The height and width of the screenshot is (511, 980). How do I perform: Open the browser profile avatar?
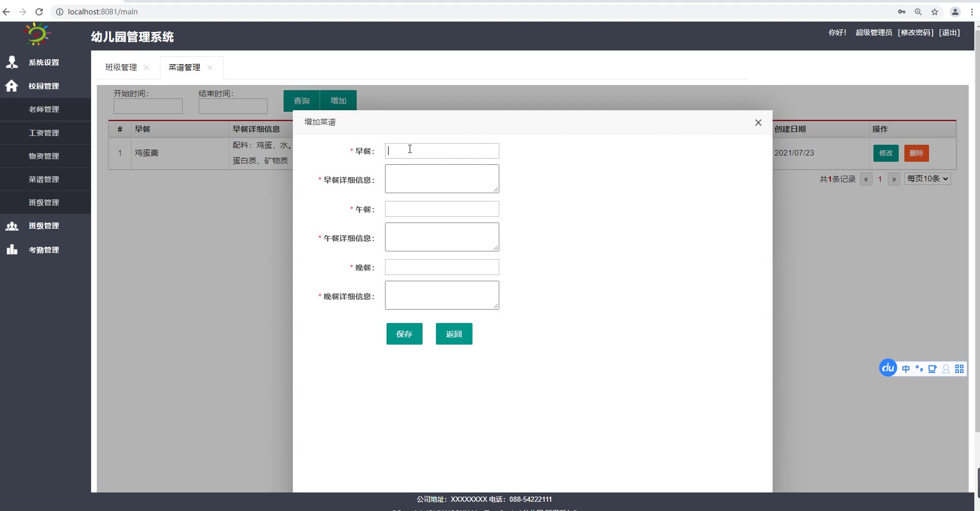(x=955, y=12)
